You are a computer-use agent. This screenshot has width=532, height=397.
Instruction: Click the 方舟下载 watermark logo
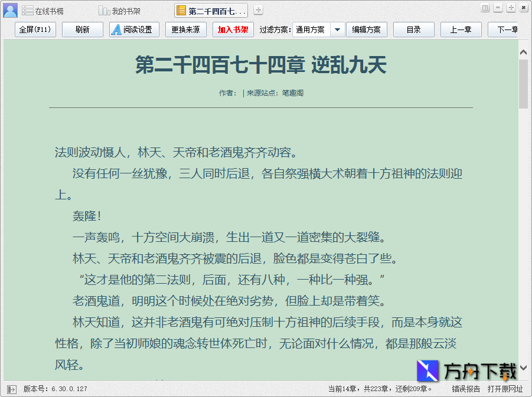tap(427, 371)
